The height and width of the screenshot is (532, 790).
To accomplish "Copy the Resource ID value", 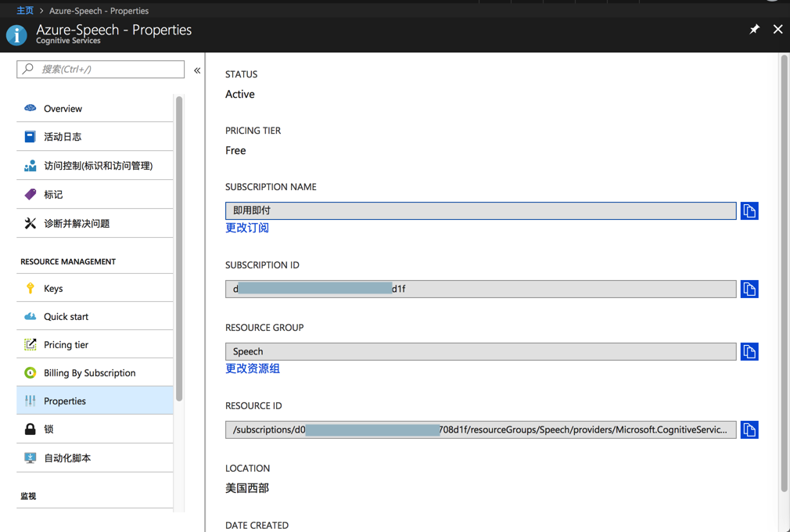I will 749,430.
